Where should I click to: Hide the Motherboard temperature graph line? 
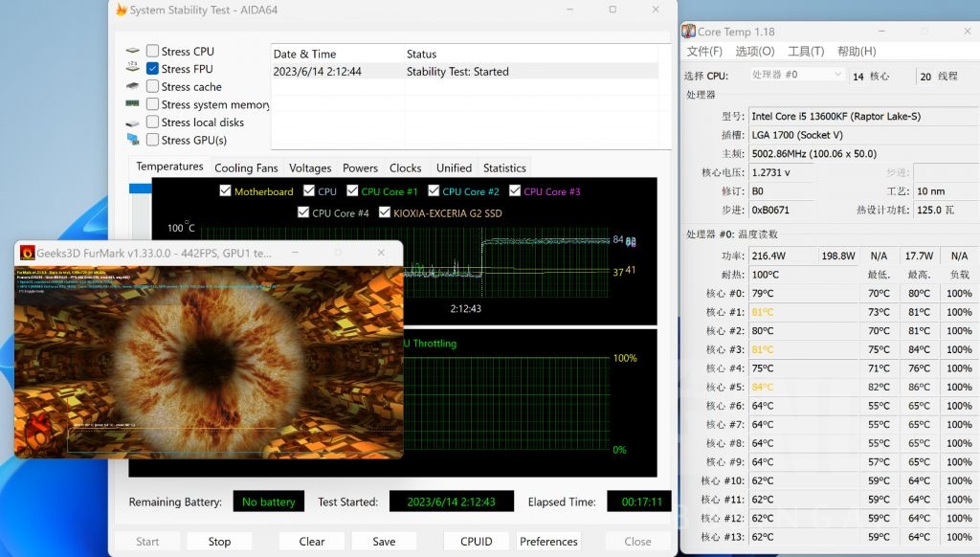point(226,191)
